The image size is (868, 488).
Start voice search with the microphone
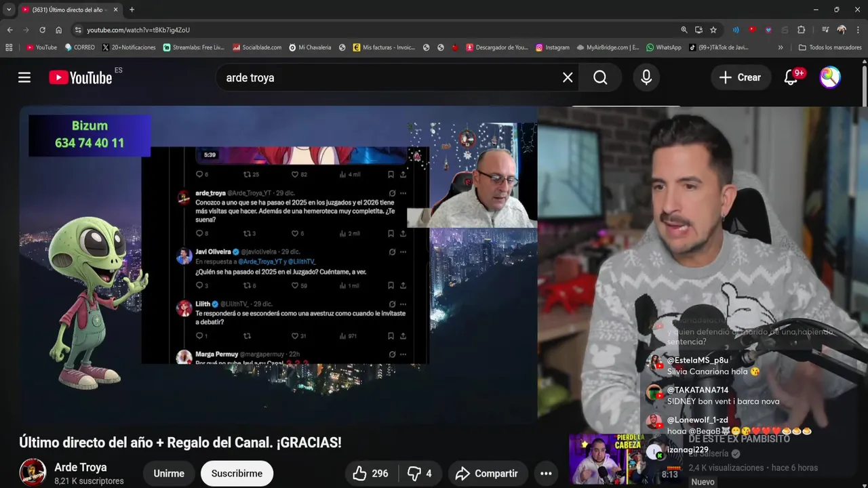point(646,77)
